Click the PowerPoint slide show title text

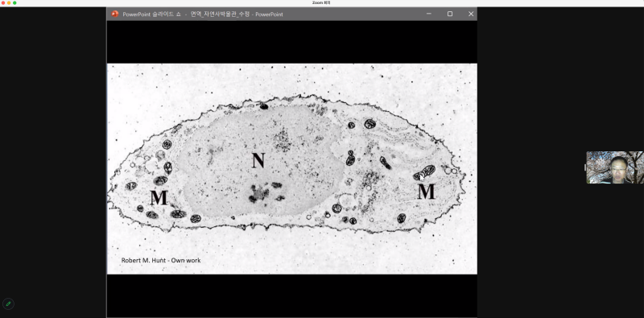203,14
